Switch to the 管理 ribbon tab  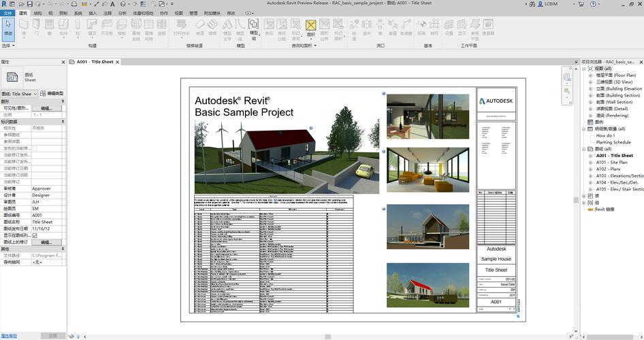[193, 13]
